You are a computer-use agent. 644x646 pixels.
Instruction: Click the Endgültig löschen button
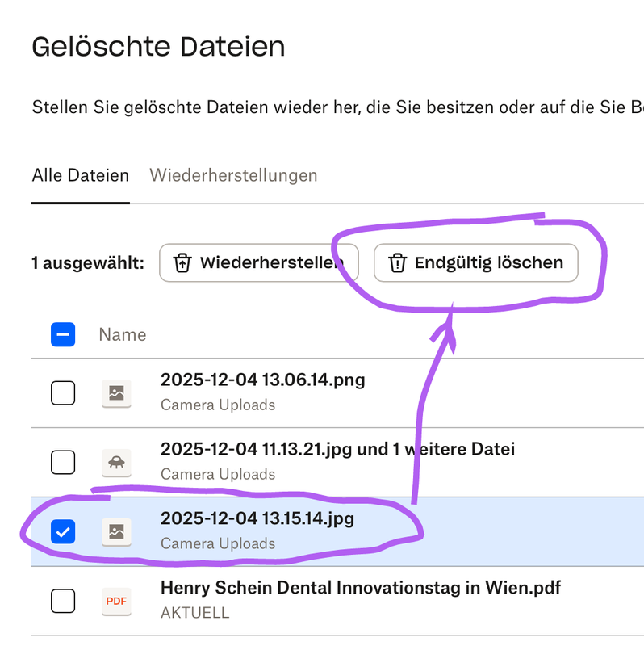[x=476, y=263]
